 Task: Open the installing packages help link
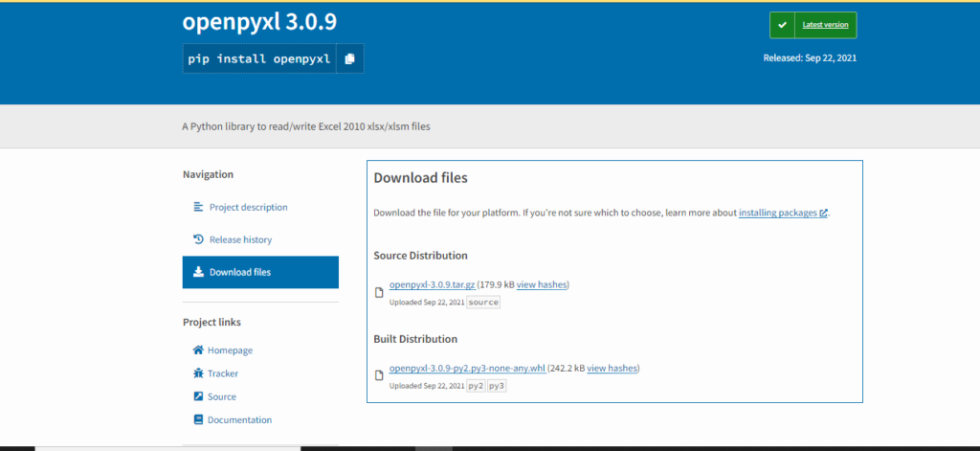point(778,213)
